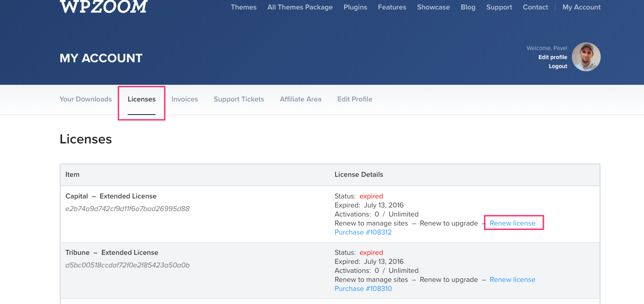Viewport: 644px width, 304px height.
Task: Renew license for Capital Extended License
Action: [512, 223]
